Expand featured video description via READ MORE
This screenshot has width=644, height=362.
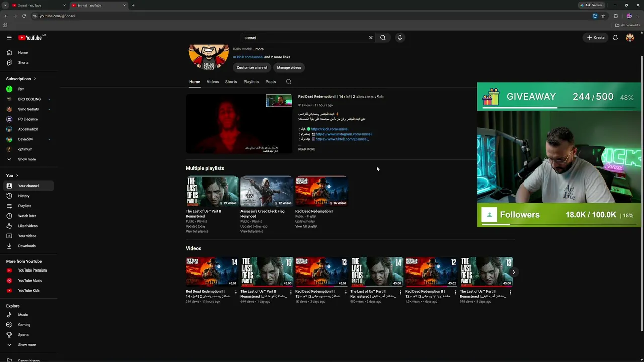[x=306, y=149]
